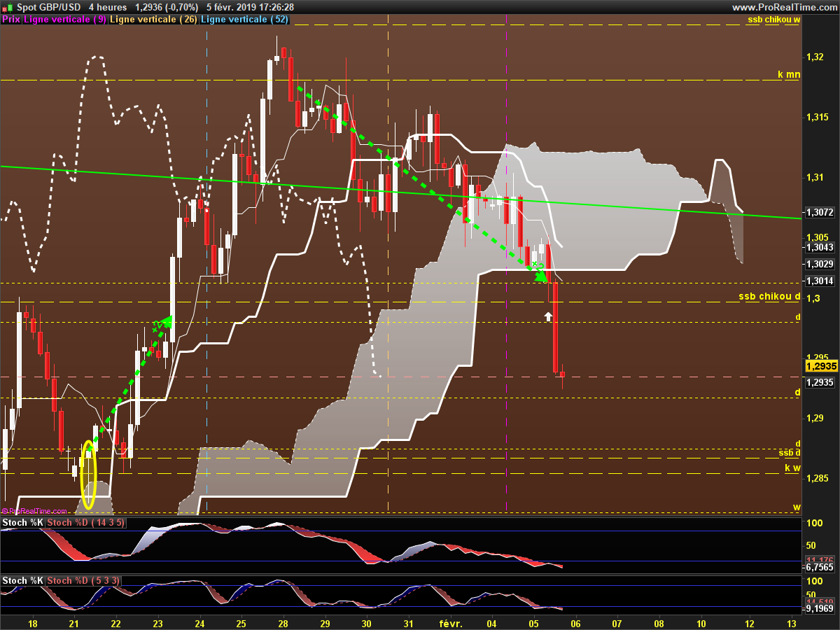Viewport: 840px width, 630px height.
Task: Click the 'févr.' label on date axis
Action: (x=451, y=623)
